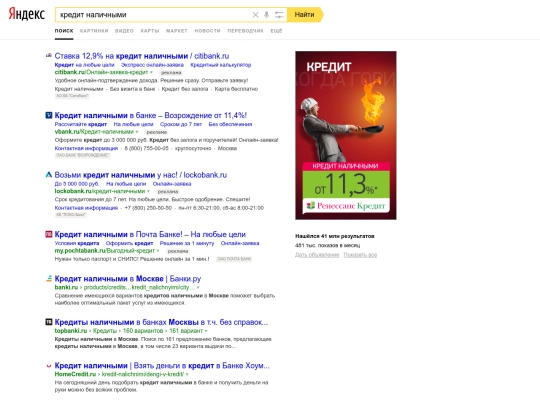The height and width of the screenshot is (405, 540).
Task: Open Кредиты наличными в банках Москвы title
Action: click(161, 322)
